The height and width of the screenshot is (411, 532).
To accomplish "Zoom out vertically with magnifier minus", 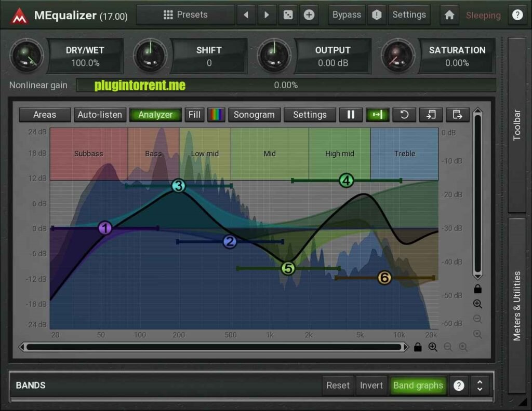I will (478, 319).
